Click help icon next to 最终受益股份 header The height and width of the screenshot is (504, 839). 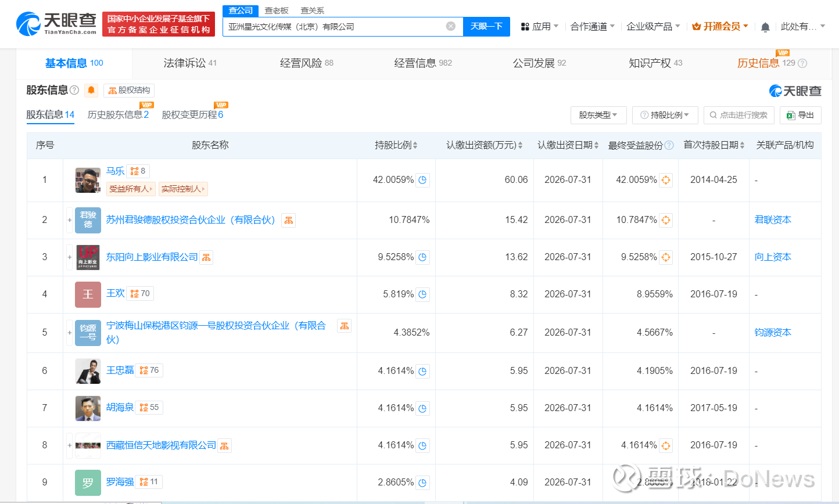tap(669, 145)
